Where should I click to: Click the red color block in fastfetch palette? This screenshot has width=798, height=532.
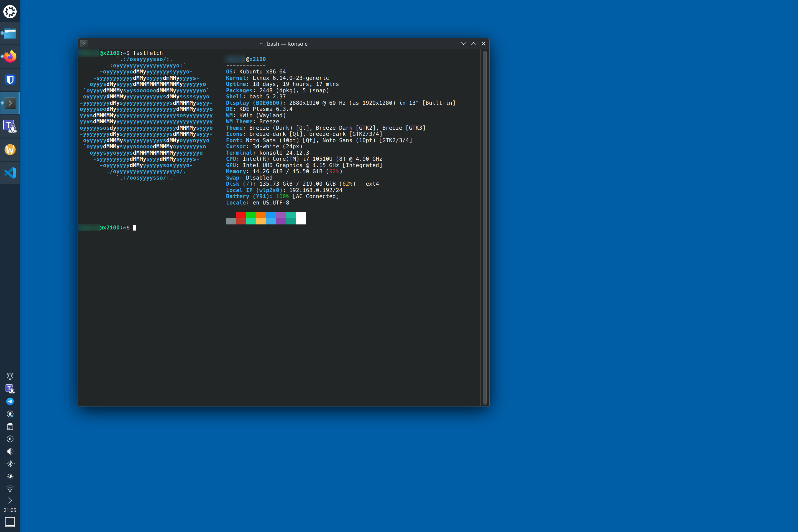pyautogui.click(x=241, y=215)
